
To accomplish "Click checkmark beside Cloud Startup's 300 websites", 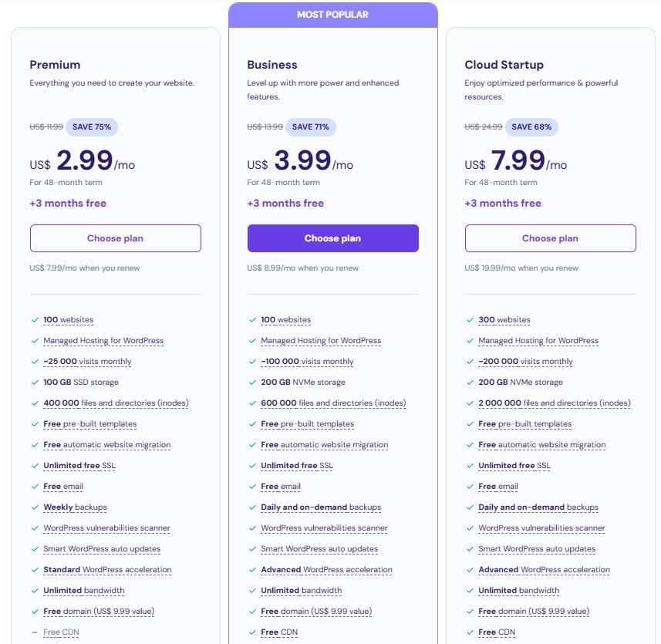I will point(470,320).
